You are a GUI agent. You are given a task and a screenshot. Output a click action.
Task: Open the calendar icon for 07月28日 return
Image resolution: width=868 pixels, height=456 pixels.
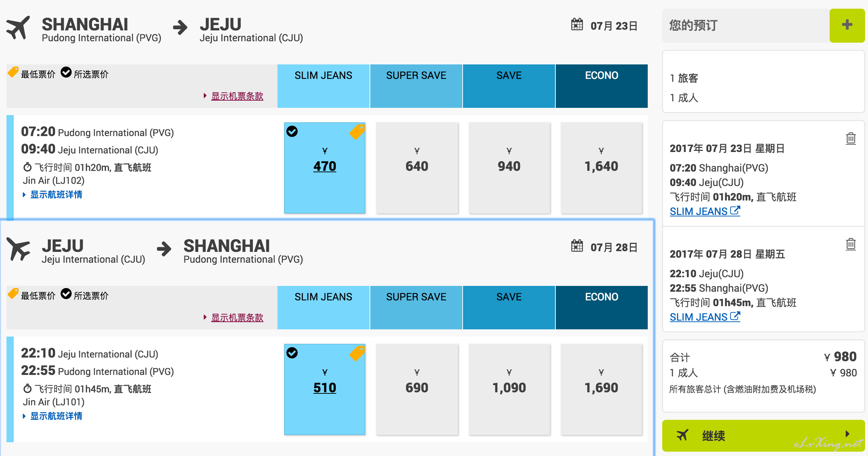tap(577, 246)
